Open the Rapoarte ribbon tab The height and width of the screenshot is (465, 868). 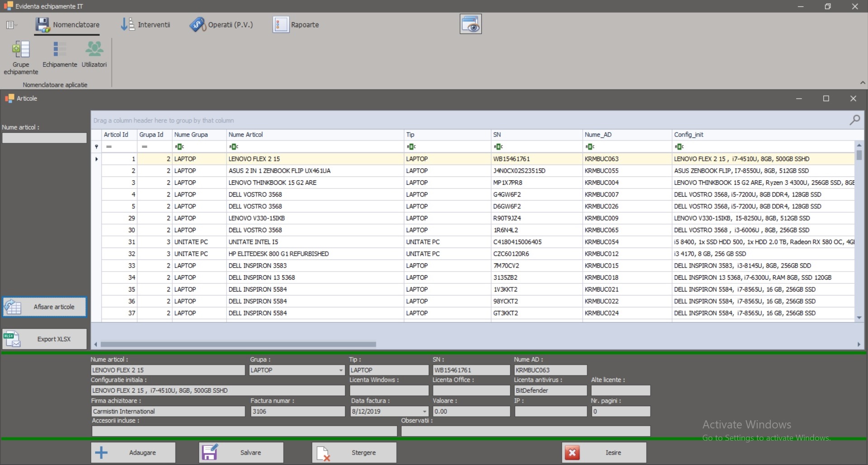(296, 25)
